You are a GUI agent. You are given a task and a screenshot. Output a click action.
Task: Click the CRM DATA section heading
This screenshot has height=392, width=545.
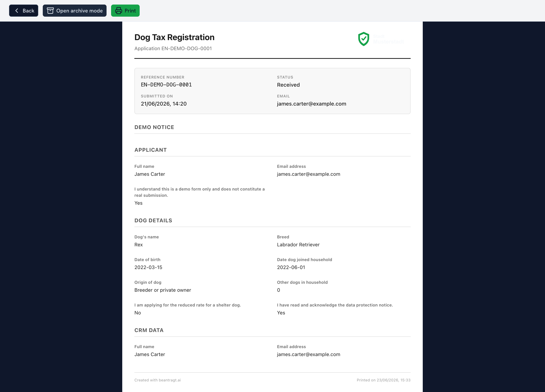(149, 330)
